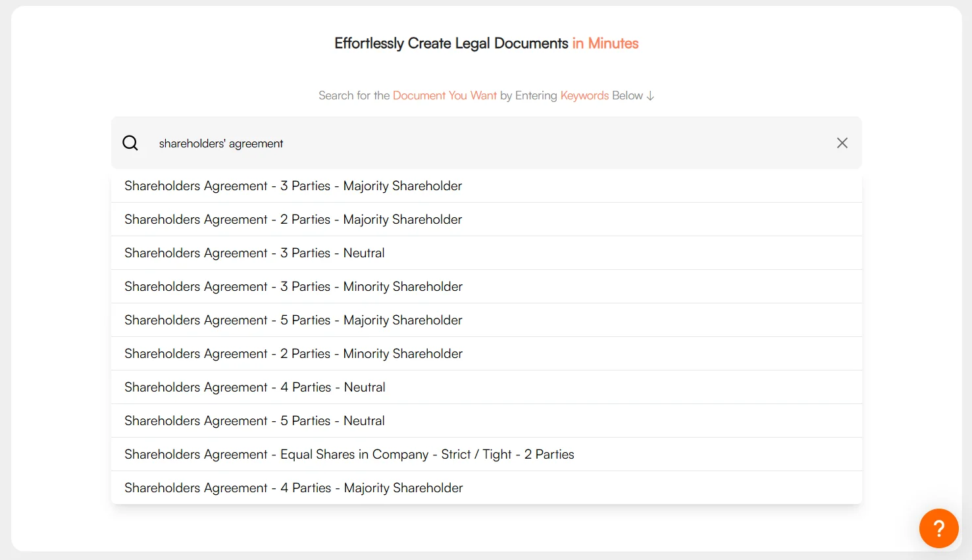Pick Shareholders Agreement 5 Parties Neutral
The height and width of the screenshot is (560, 972).
pos(255,421)
